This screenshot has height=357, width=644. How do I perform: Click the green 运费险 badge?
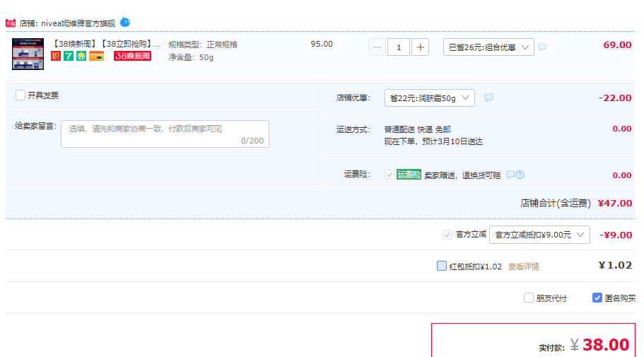pyautogui.click(x=409, y=175)
